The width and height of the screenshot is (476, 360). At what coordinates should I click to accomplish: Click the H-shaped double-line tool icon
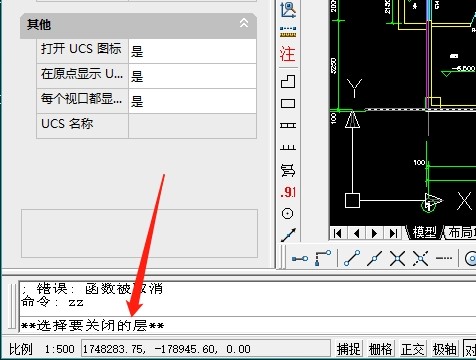(x=288, y=126)
